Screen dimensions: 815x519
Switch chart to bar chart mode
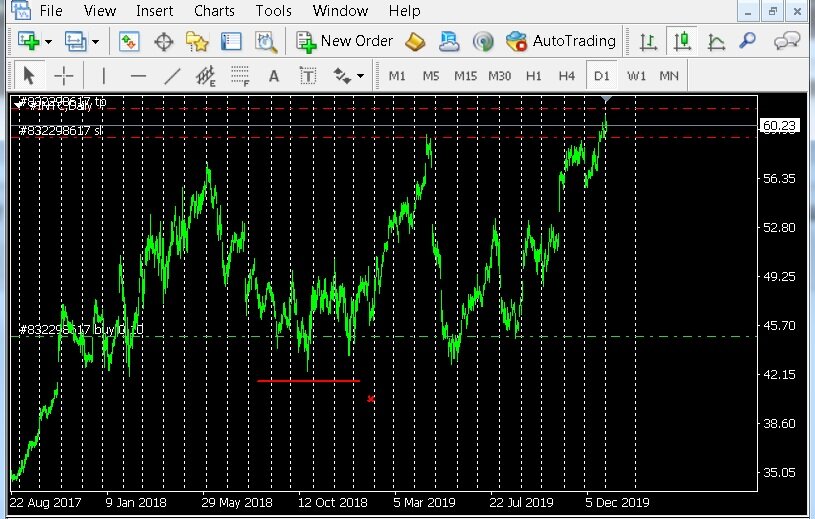648,41
